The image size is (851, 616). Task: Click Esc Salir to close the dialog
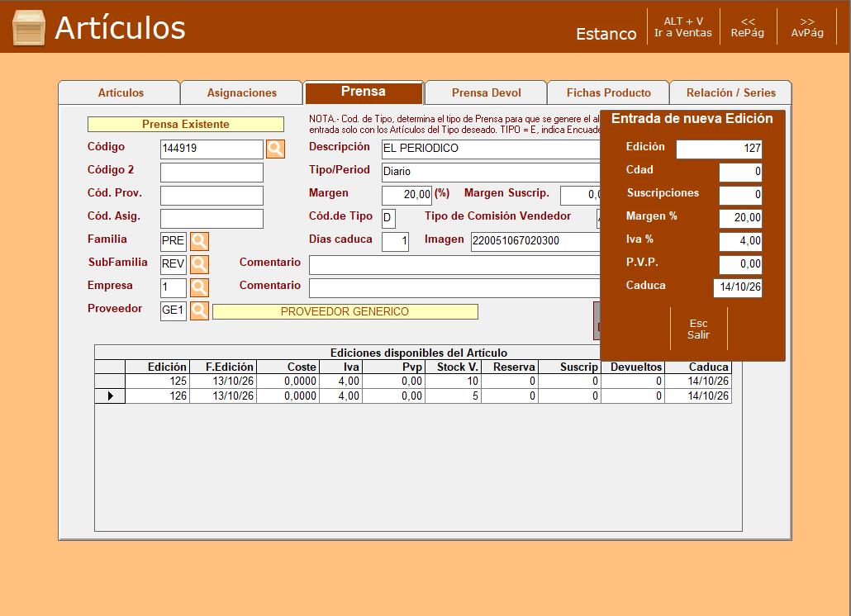pos(698,329)
